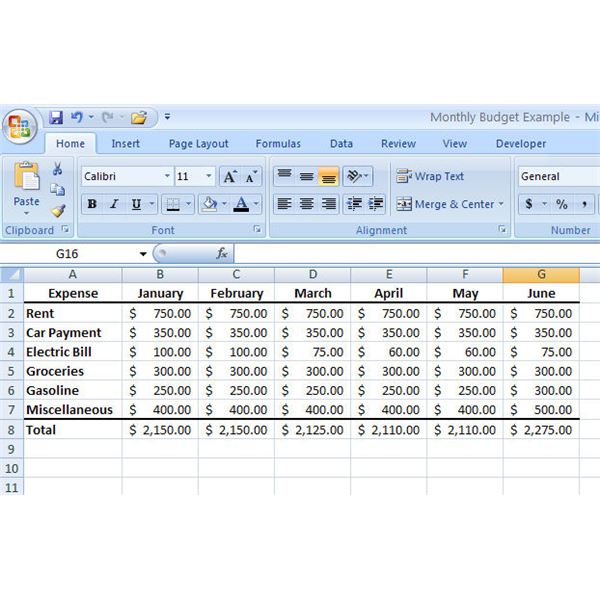The height and width of the screenshot is (600, 600).
Task: Toggle Bold formatting
Action: point(92,204)
